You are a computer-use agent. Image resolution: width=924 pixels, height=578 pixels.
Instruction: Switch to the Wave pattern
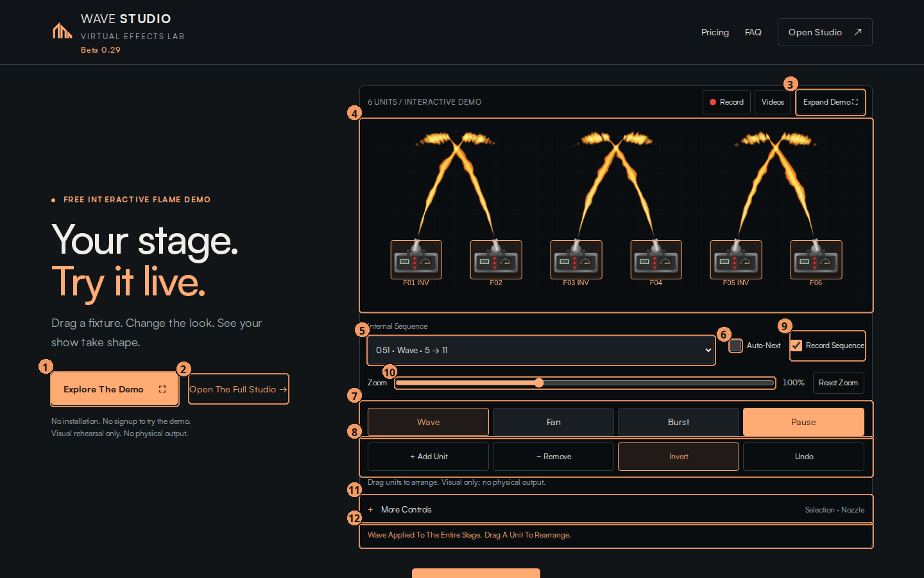428,422
